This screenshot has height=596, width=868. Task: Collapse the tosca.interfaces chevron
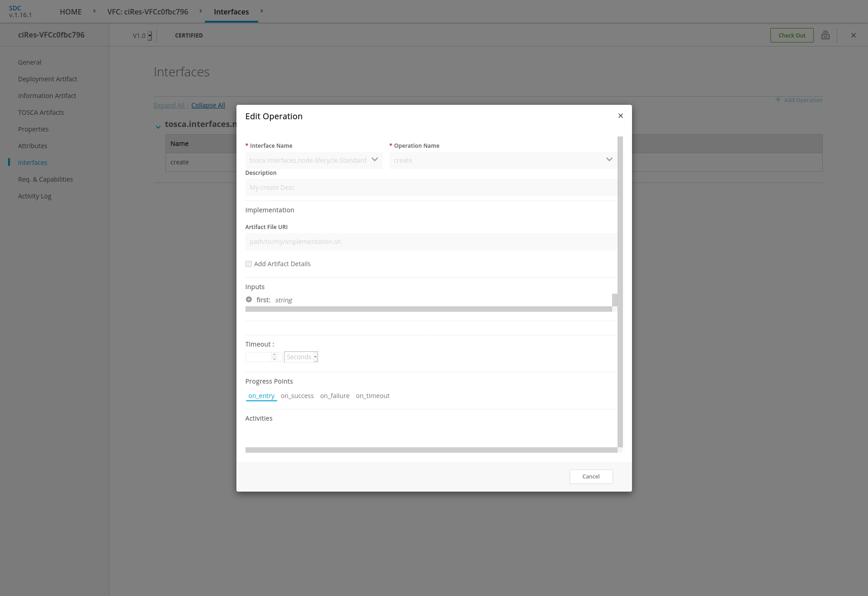click(158, 127)
